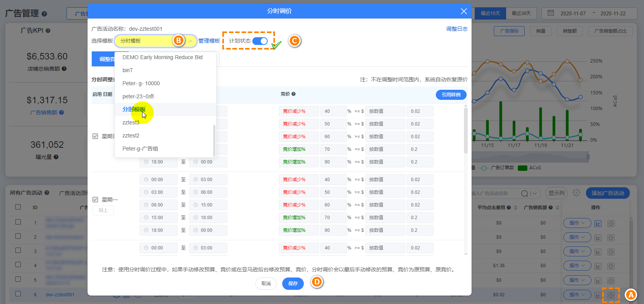
Task: Open trend chart icon for campaign row 2
Action: [x=598, y=238]
